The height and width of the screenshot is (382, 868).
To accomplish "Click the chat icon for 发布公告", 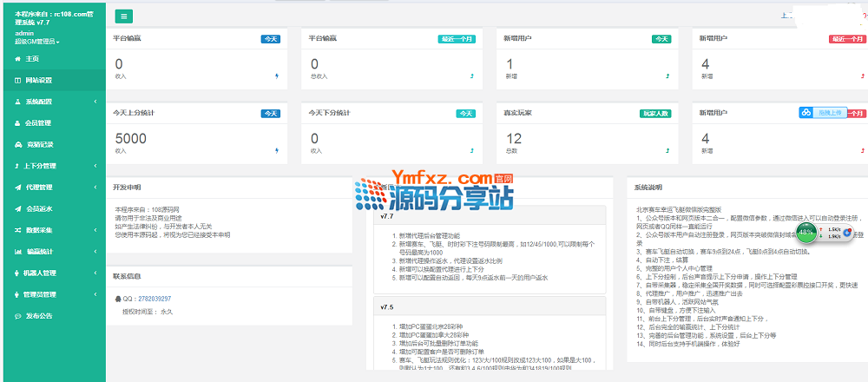I will [17, 315].
